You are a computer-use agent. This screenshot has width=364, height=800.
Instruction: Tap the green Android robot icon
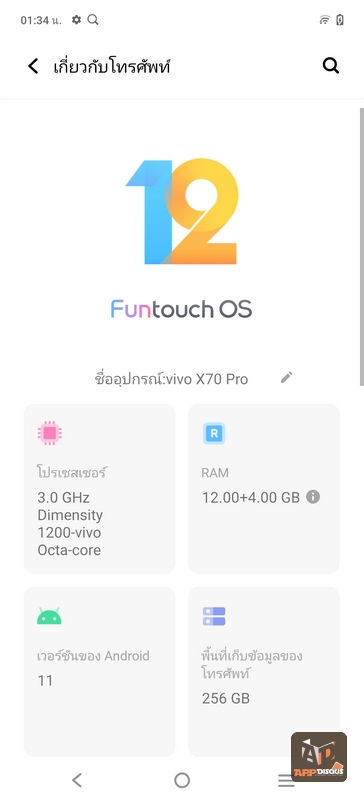(49, 616)
